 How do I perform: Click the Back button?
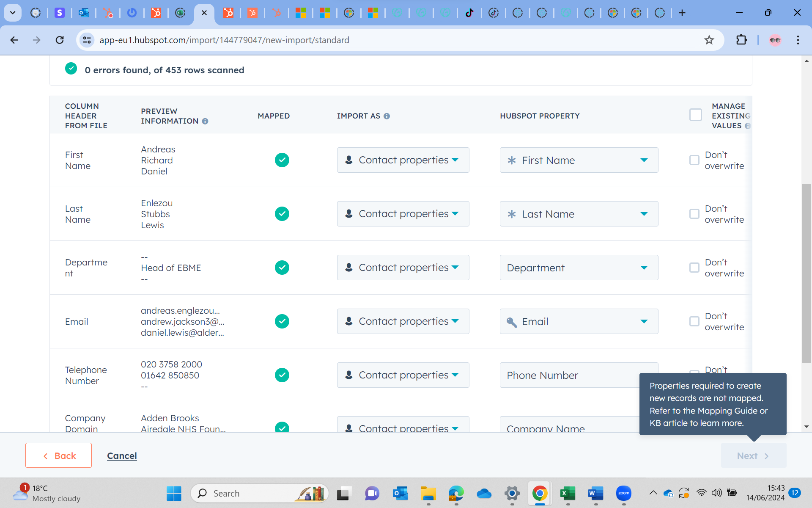(58, 456)
